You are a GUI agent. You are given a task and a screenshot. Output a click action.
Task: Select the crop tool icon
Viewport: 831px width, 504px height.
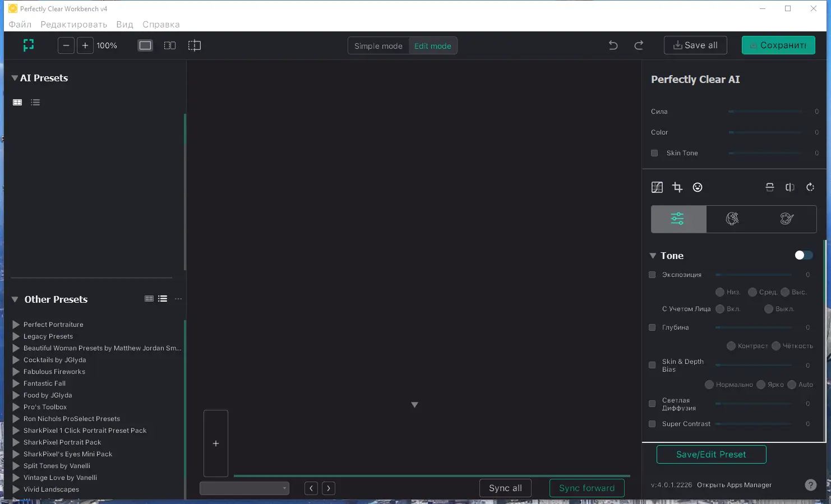[677, 187]
